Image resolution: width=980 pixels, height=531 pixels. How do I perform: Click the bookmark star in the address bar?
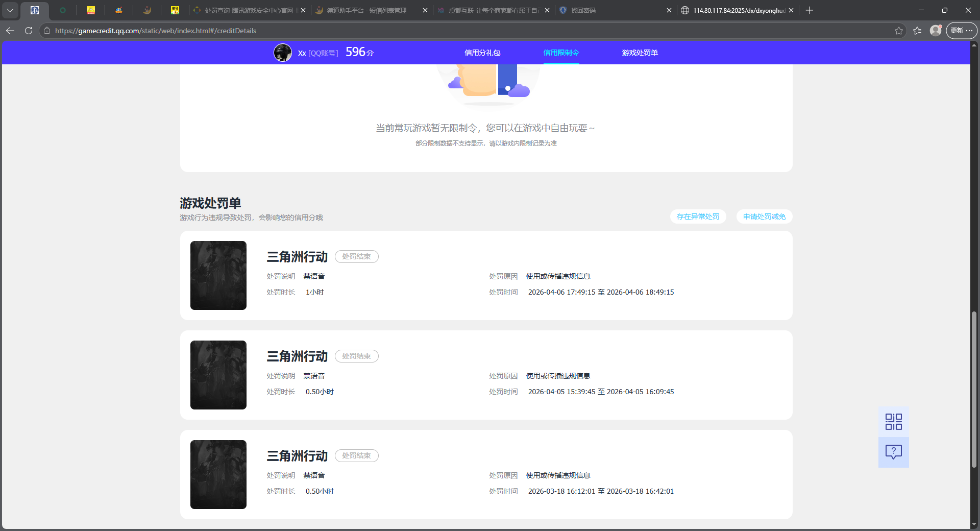coord(899,31)
